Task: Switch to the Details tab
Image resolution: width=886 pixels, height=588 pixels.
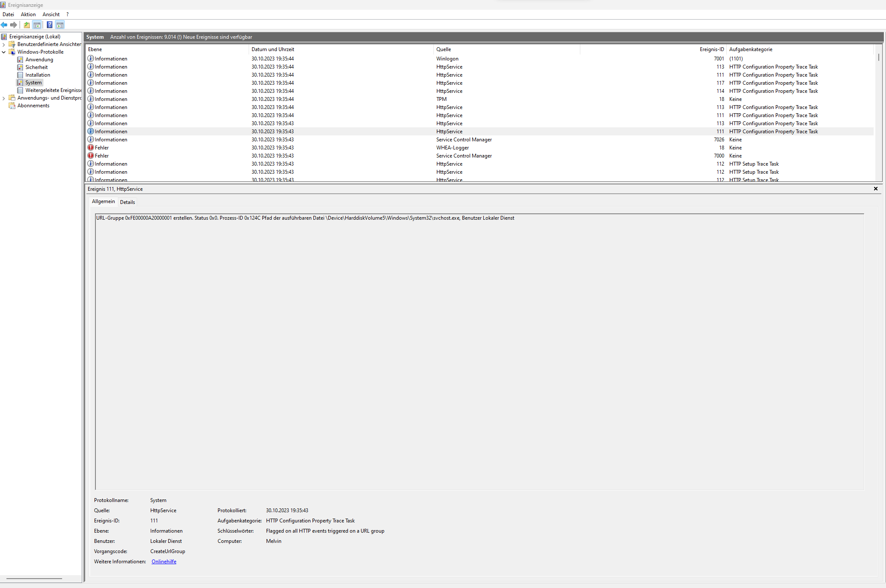Action: tap(127, 202)
